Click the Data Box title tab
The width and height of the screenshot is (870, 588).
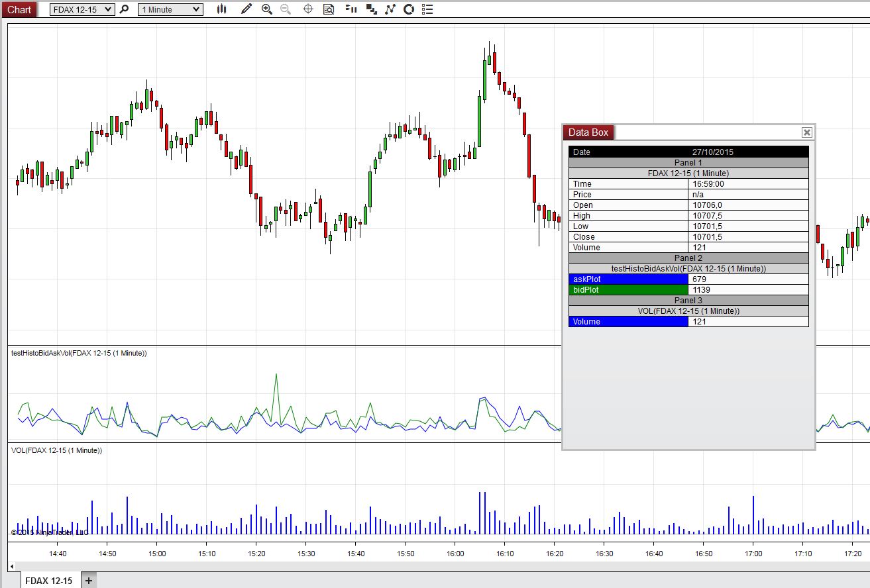588,132
